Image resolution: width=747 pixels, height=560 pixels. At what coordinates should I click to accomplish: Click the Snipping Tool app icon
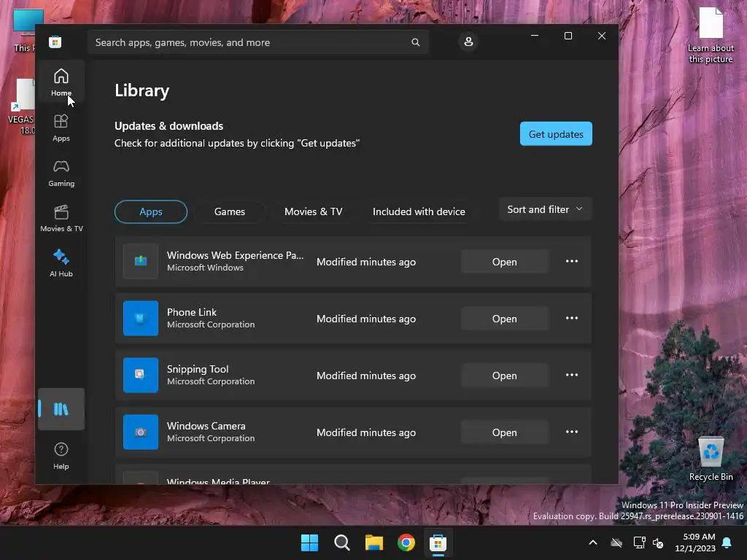click(141, 376)
